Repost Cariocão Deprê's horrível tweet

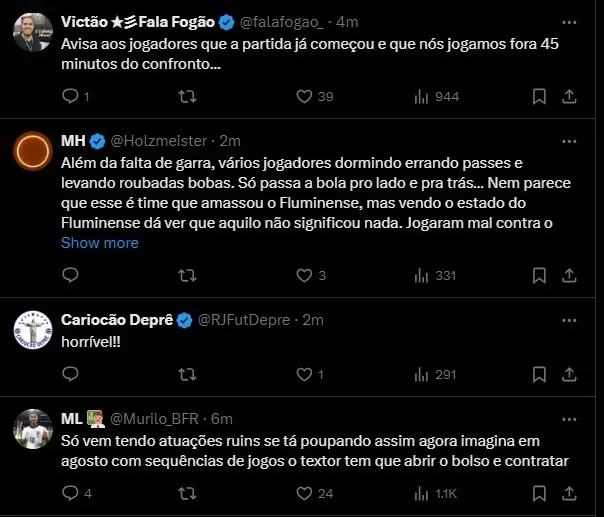pyautogui.click(x=186, y=374)
